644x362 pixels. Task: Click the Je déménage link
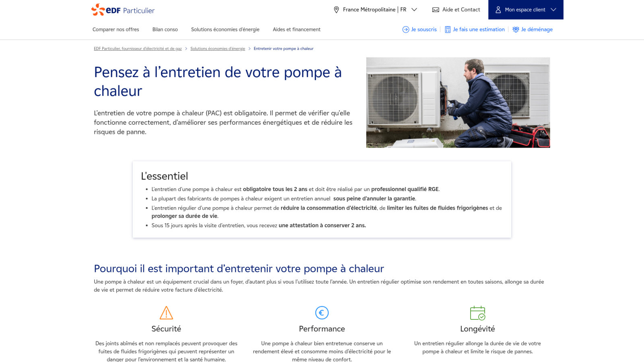(x=533, y=29)
